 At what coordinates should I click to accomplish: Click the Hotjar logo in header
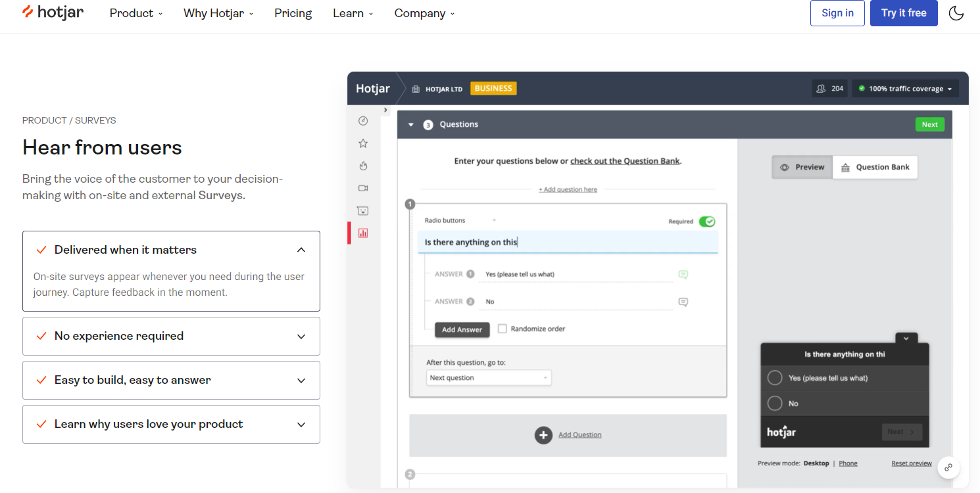(x=53, y=12)
